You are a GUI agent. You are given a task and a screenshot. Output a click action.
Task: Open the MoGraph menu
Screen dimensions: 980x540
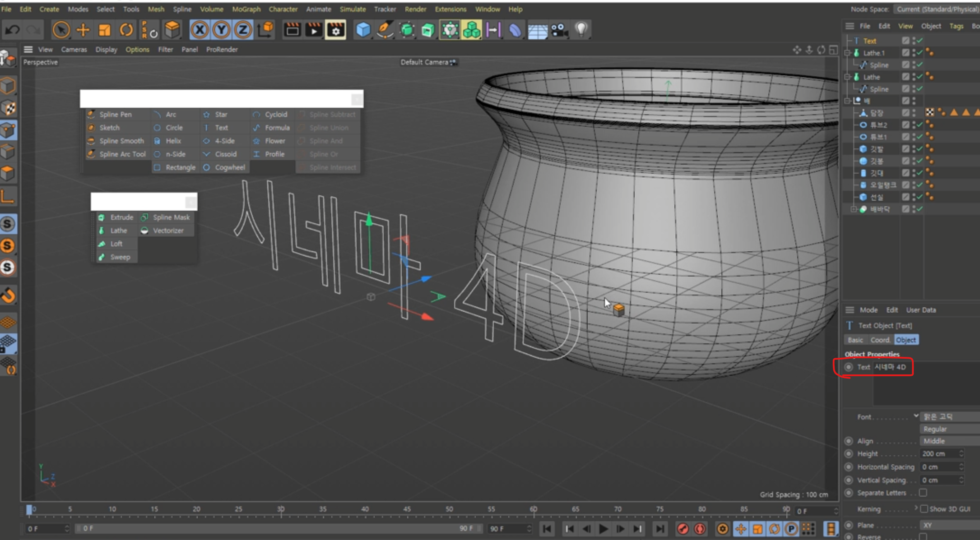[x=246, y=9]
